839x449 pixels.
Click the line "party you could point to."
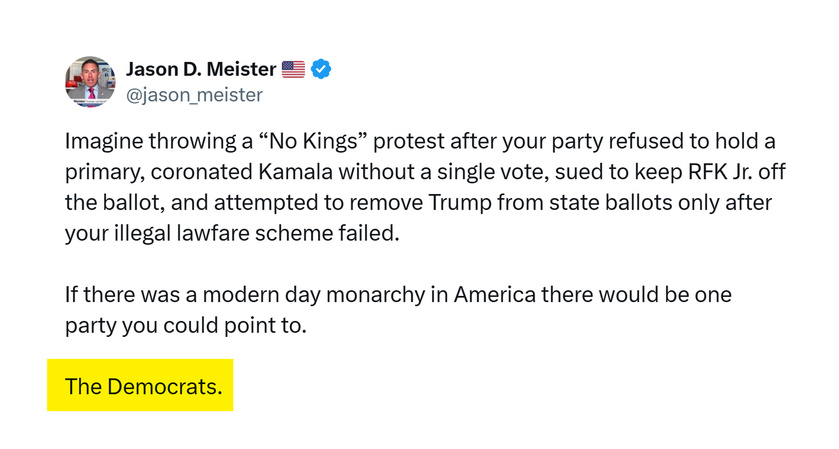184,326
